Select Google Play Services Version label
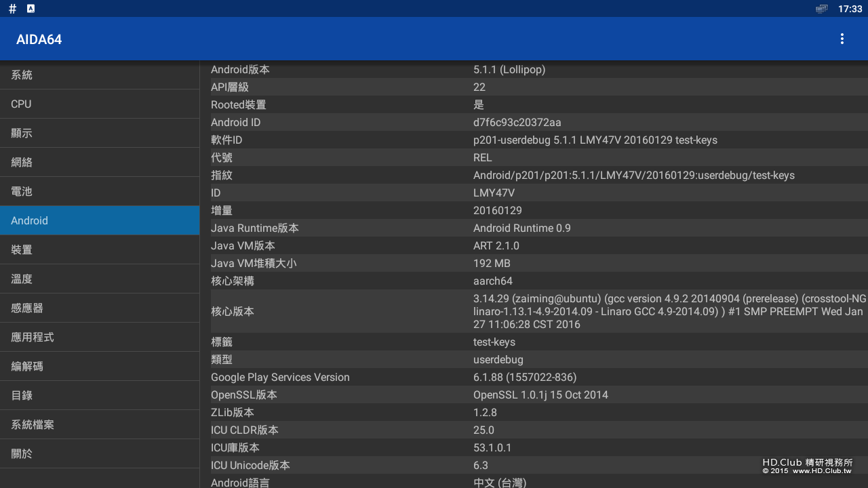This screenshot has width=868, height=488. 280,377
